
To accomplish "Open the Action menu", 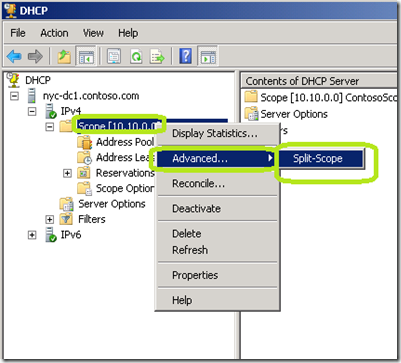I will pos(54,33).
